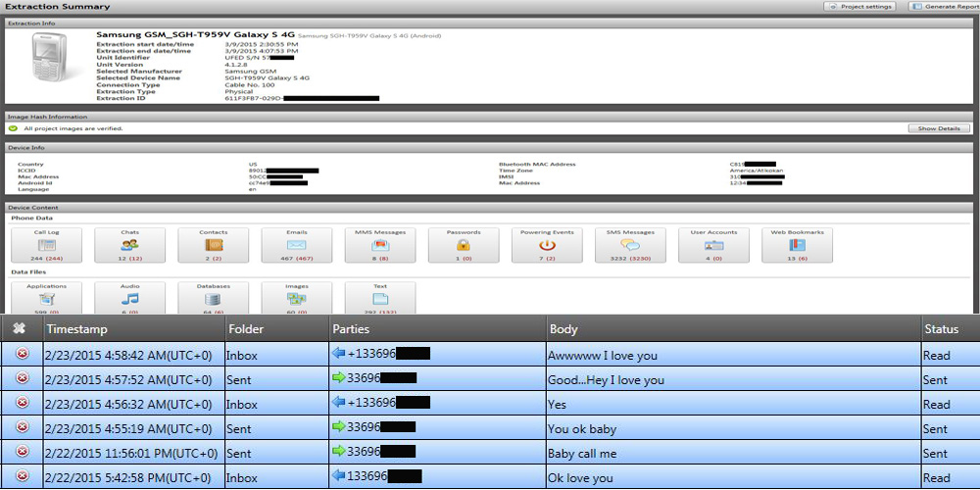Open the Emails category tile
The image size is (980, 490).
[297, 245]
